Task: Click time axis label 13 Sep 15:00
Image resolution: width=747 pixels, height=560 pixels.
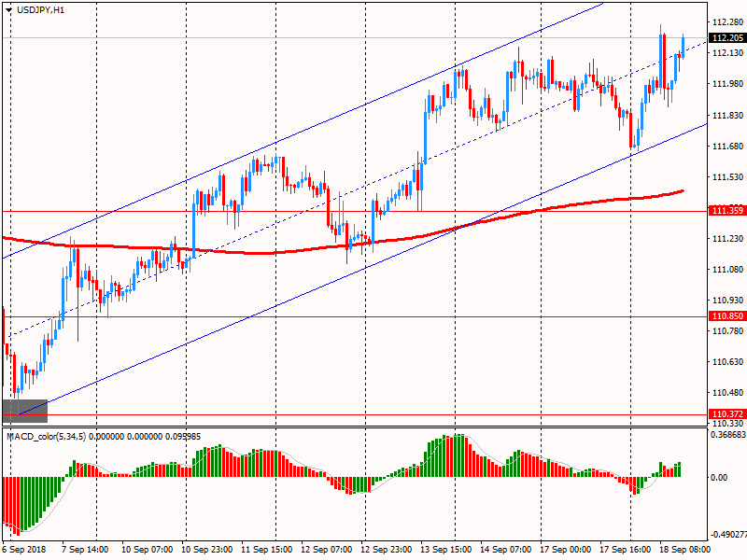Action: (446, 549)
